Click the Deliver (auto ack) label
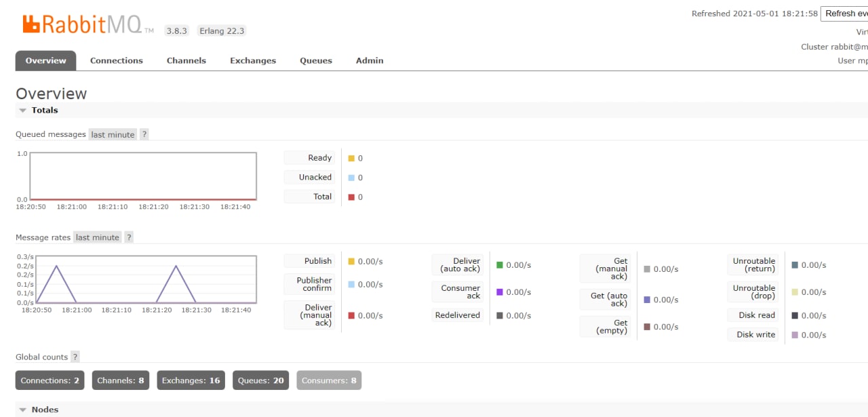868x417 pixels. click(x=458, y=265)
